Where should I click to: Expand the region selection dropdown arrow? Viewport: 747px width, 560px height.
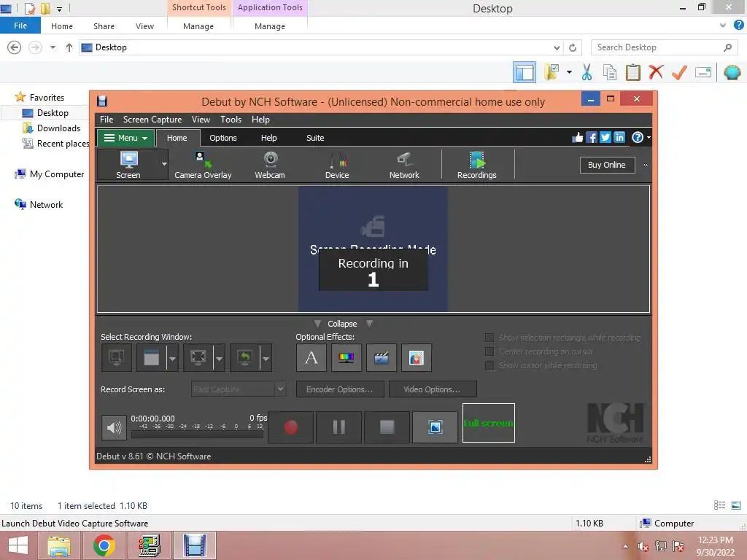pyautogui.click(x=219, y=358)
